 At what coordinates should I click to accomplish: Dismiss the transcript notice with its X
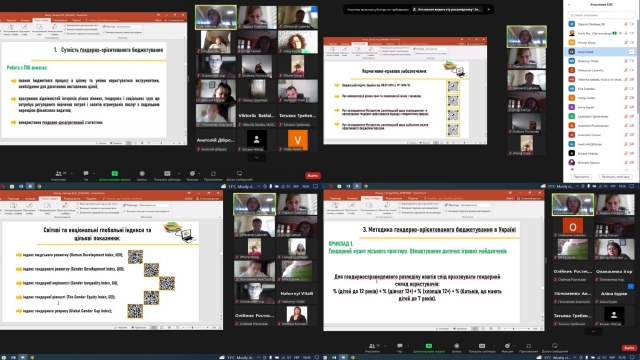(x=489, y=9)
